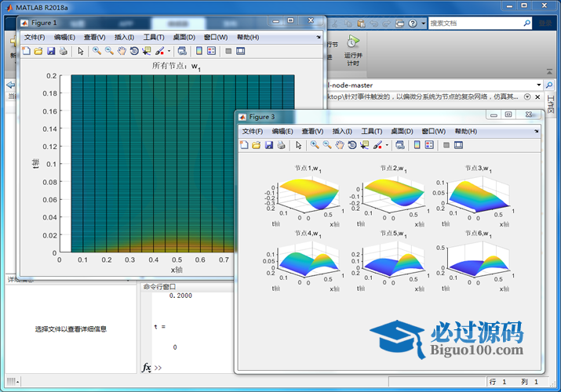Viewport: 561px width, 392px height.
Task: Open current folder path dropdown
Action: point(538,85)
